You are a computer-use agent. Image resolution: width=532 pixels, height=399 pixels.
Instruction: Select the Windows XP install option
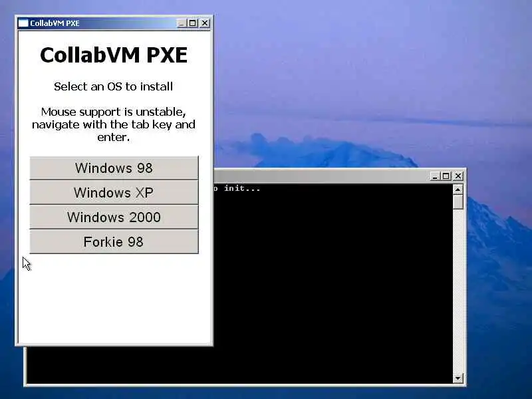(114, 192)
